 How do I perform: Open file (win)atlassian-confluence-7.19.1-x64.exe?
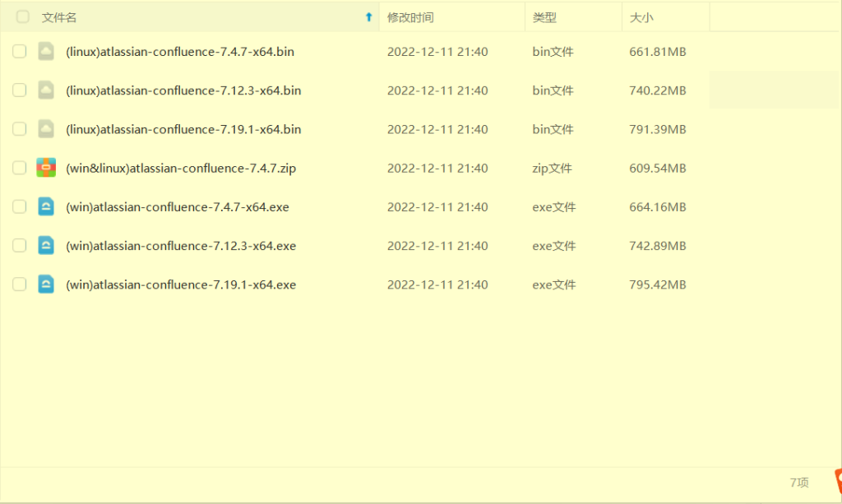181,285
